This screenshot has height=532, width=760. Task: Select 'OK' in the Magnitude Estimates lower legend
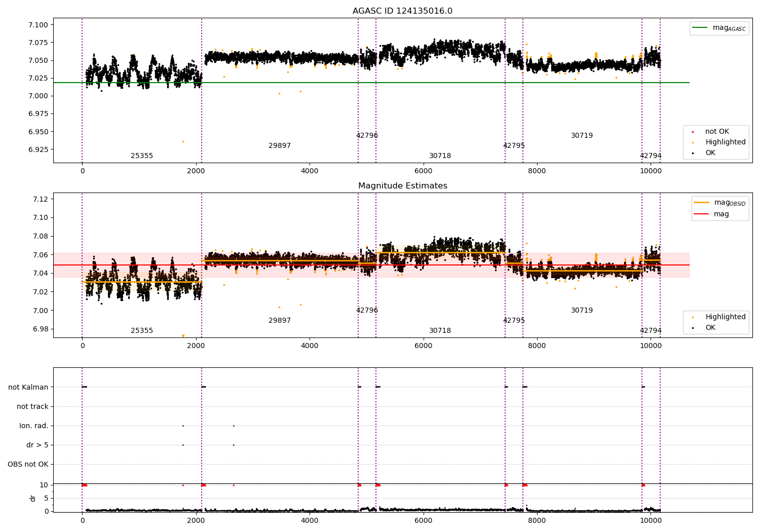[x=703, y=328]
